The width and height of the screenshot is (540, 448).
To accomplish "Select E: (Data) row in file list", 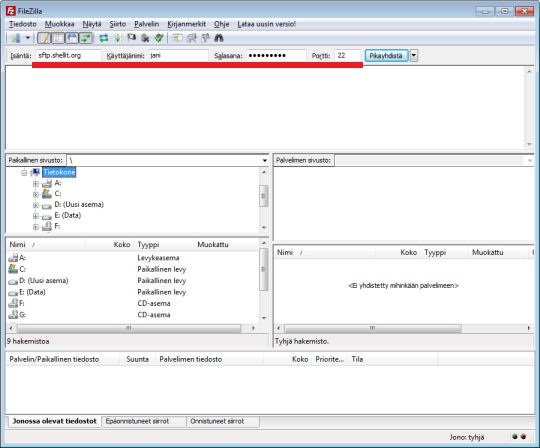I will tap(133, 292).
